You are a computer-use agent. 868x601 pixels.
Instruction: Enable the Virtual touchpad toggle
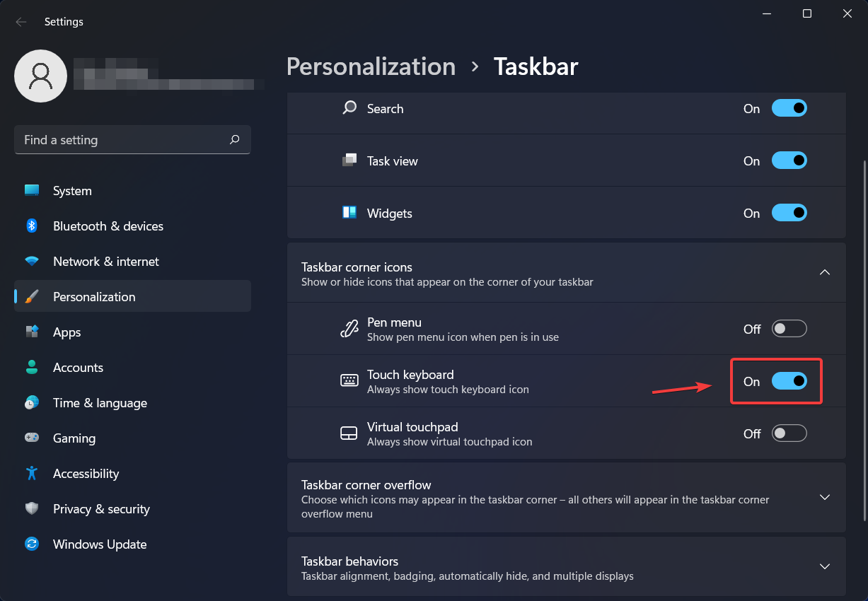(x=789, y=433)
